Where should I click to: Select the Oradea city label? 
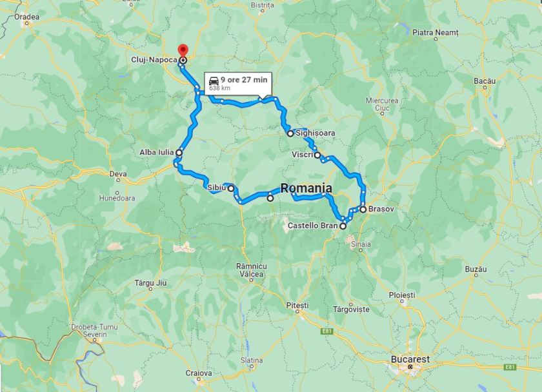pos(26,17)
